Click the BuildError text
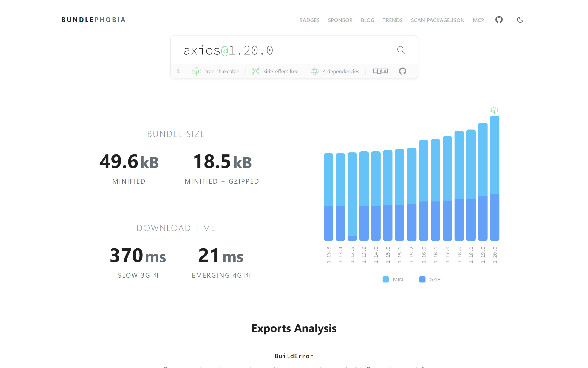Viewport: 588px width, 368px height. (x=294, y=356)
